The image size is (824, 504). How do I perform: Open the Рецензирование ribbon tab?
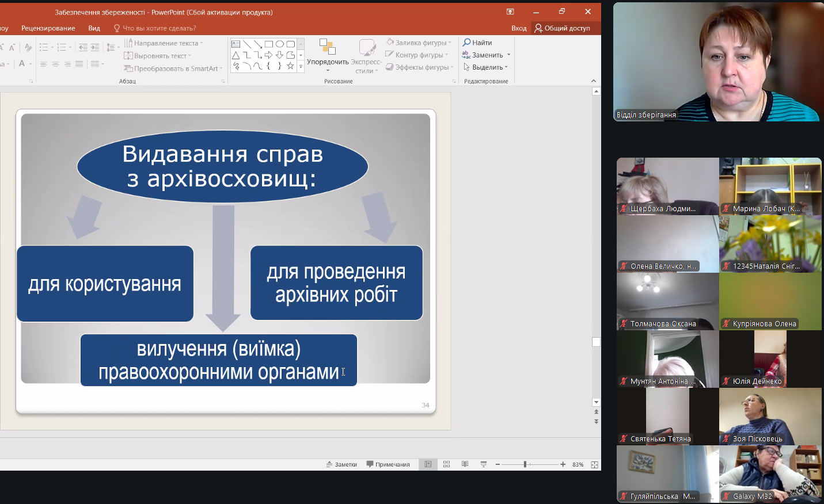pos(48,28)
